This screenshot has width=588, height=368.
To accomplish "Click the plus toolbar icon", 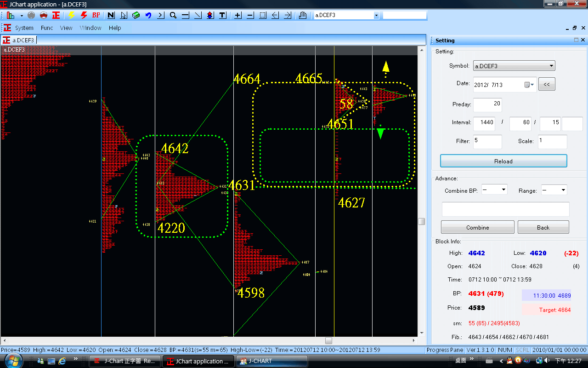I will [x=238, y=15].
